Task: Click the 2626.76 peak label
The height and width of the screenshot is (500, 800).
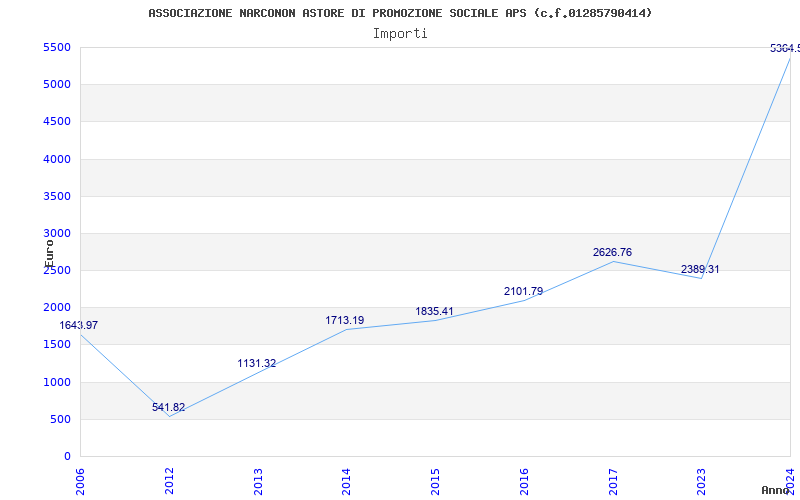Action: point(612,252)
